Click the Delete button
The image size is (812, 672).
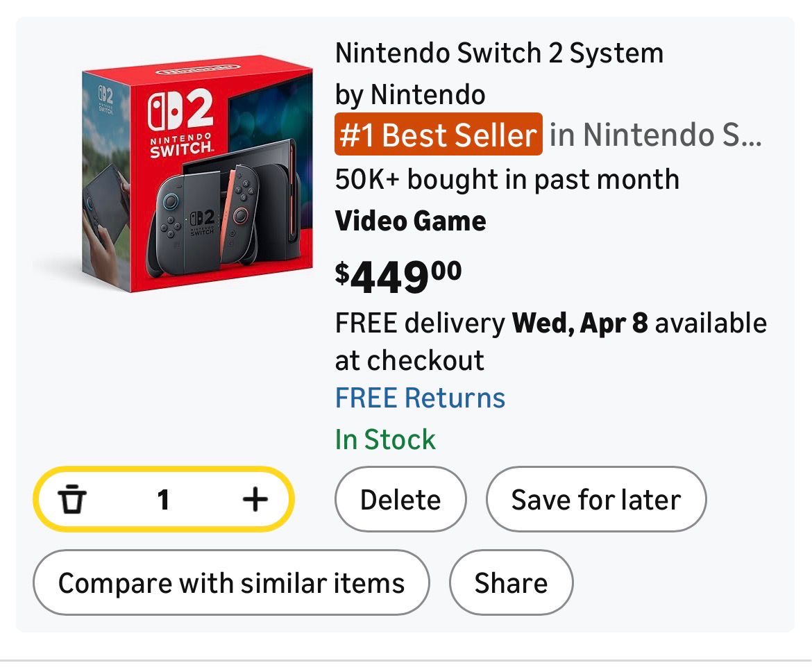pos(400,499)
